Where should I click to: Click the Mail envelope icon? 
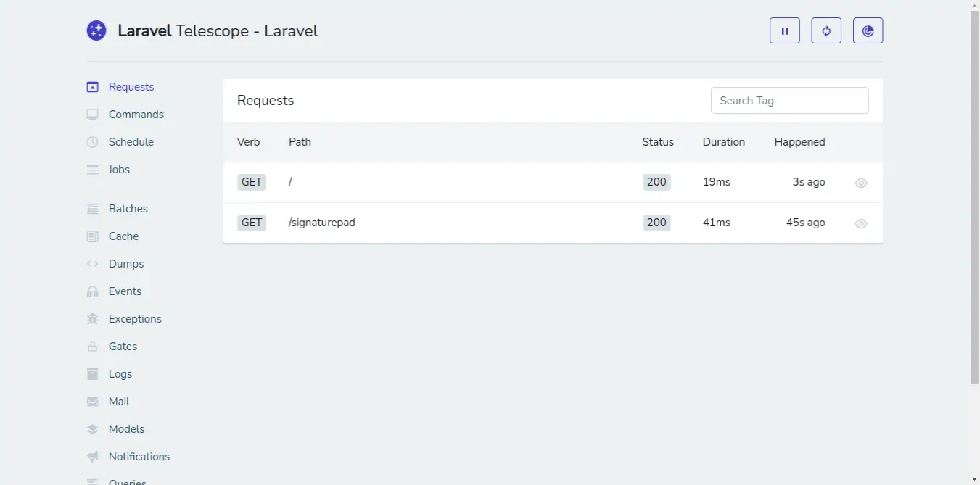pyautogui.click(x=92, y=402)
